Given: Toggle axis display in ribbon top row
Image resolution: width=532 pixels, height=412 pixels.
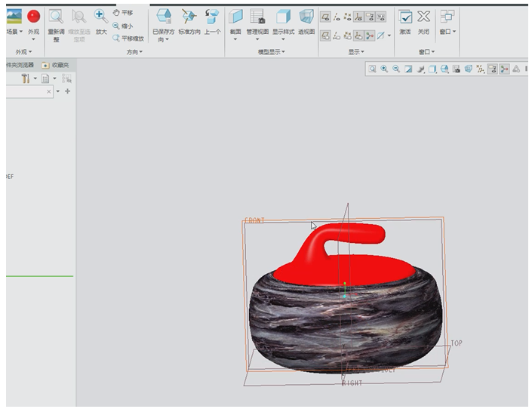Looking at the screenshot, I should [x=337, y=17].
